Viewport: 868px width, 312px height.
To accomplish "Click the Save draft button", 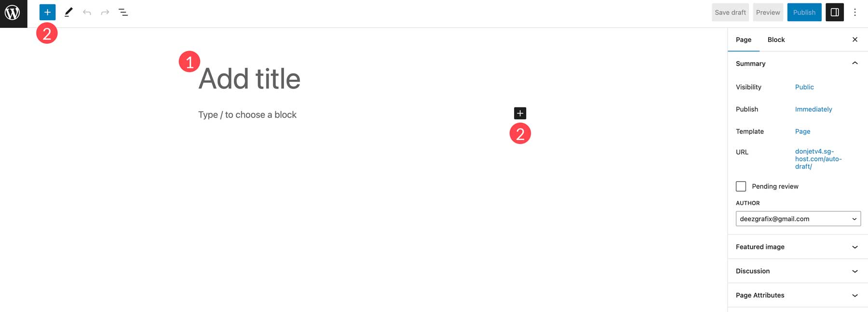I will tap(730, 13).
